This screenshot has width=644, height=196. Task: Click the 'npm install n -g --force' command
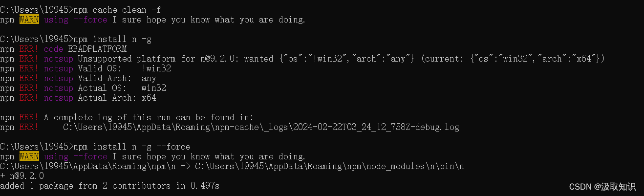click(132, 147)
